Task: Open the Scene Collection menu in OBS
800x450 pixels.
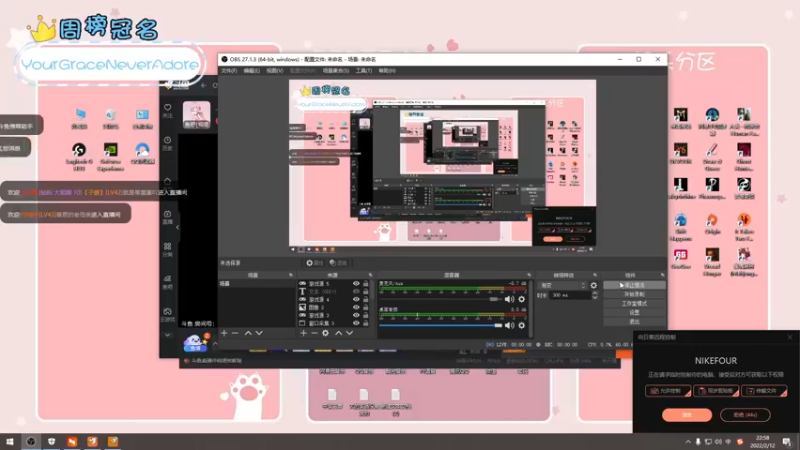Action: pyautogui.click(x=336, y=71)
